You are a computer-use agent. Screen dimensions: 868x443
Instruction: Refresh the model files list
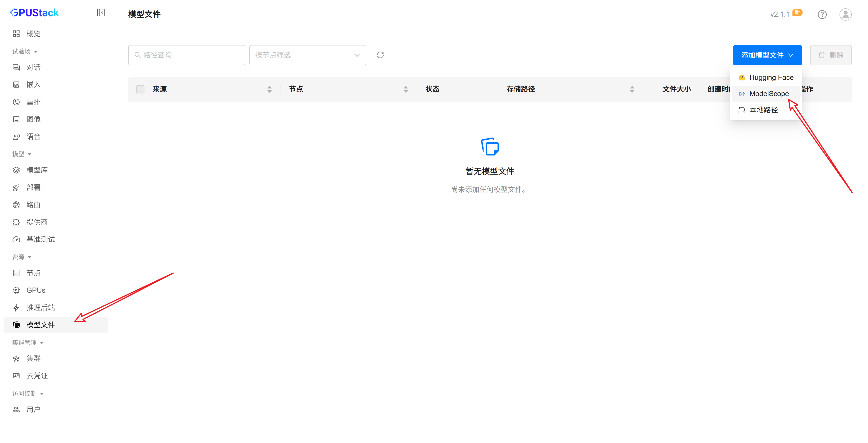coord(380,55)
